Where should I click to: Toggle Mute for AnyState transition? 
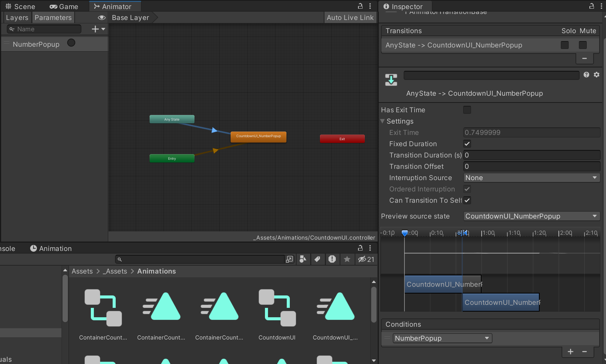click(583, 45)
